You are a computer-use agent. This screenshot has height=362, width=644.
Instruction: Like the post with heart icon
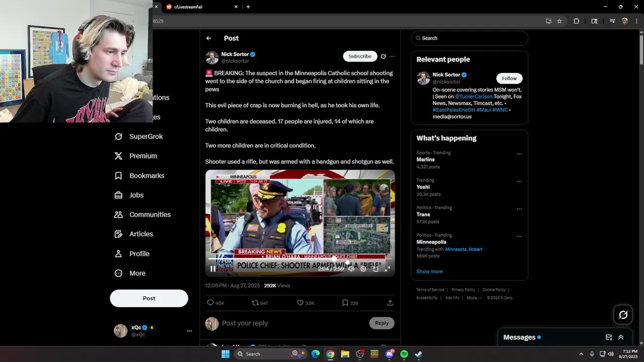305,303
